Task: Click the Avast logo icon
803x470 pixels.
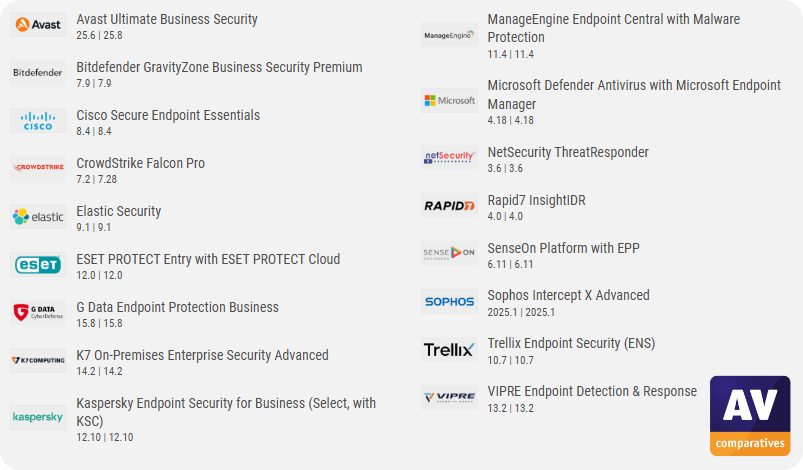Action: tap(38, 25)
